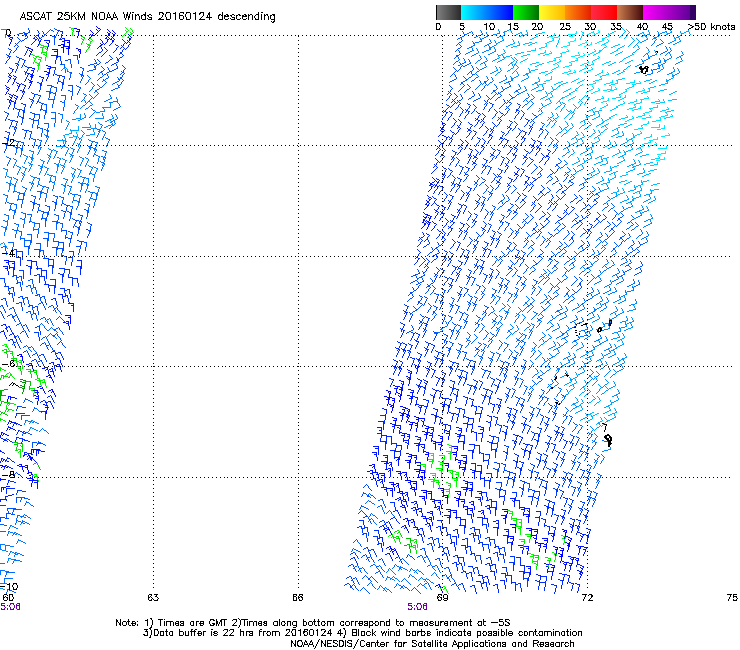Click the gray 0-5 knots color segment
The width and height of the screenshot is (740, 650).
(448, 12)
